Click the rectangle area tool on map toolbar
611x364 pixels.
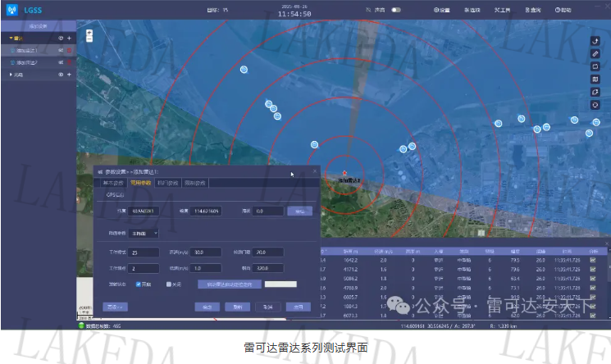(595, 66)
